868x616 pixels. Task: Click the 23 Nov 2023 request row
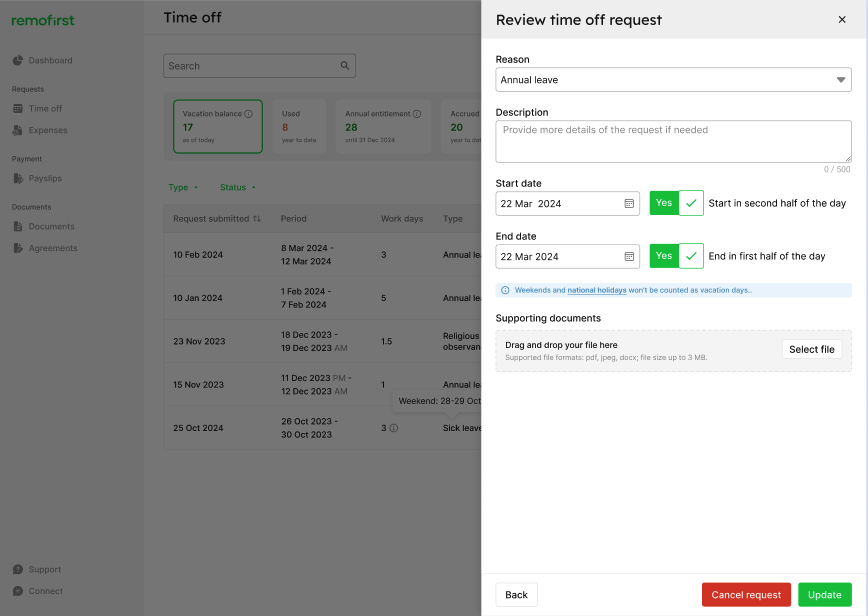coord(322,341)
